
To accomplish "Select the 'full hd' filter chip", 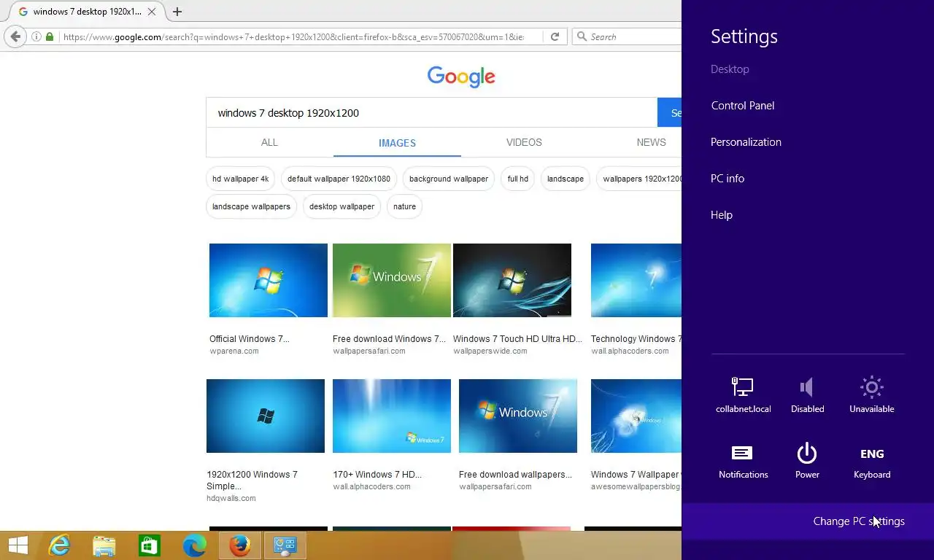I will tap(518, 179).
